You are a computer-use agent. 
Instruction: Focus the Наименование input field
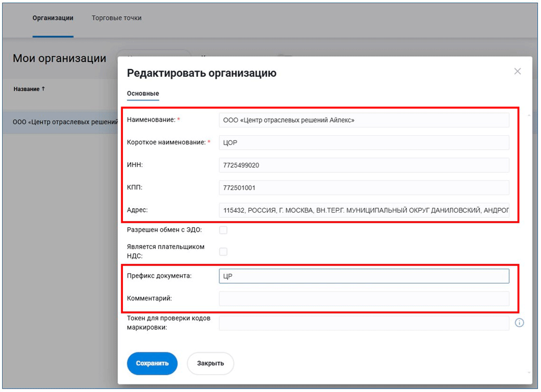pos(364,120)
